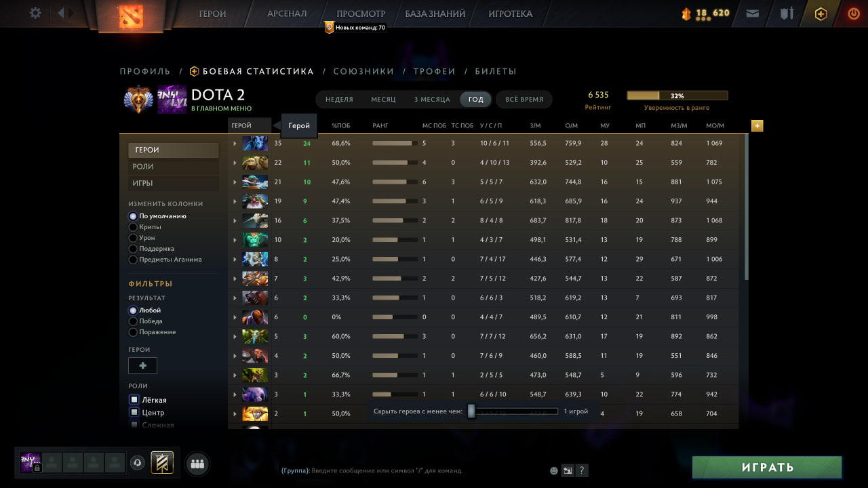
Task: Open the РОЛИ section in the left panel
Action: click(x=174, y=167)
